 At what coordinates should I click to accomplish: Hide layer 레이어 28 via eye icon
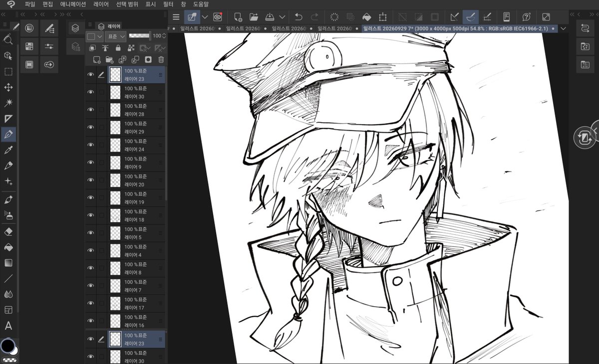tap(90, 110)
